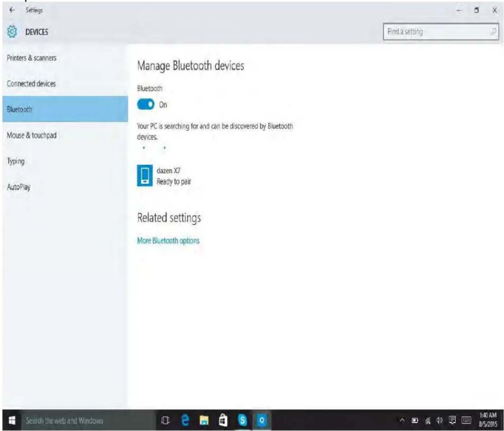
Task: Click the Search the web and Windows box
Action: click(x=81, y=421)
